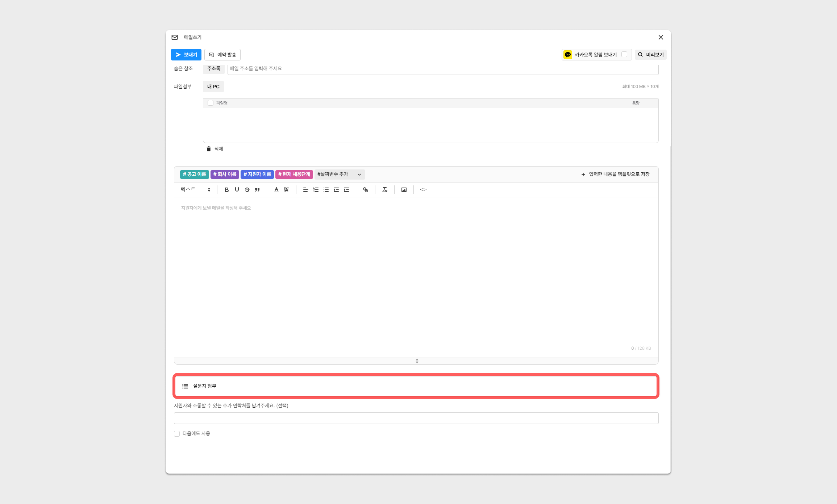The image size is (837, 504).
Task: Insert a hyperlink with link icon
Action: click(366, 190)
